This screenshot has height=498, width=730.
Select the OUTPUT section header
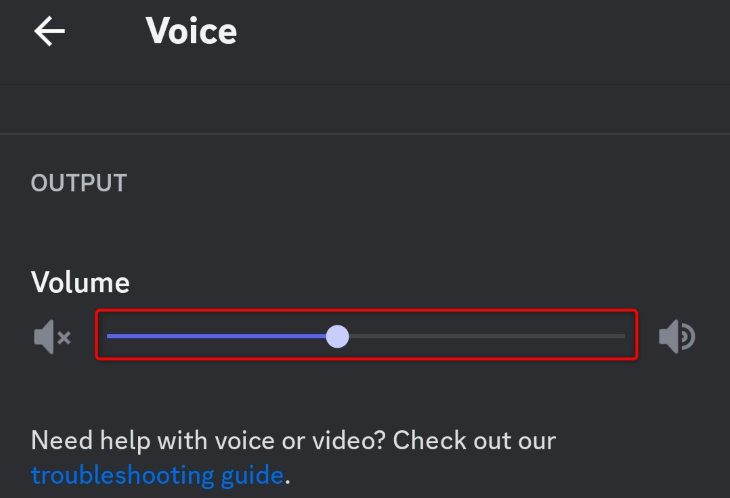click(79, 183)
